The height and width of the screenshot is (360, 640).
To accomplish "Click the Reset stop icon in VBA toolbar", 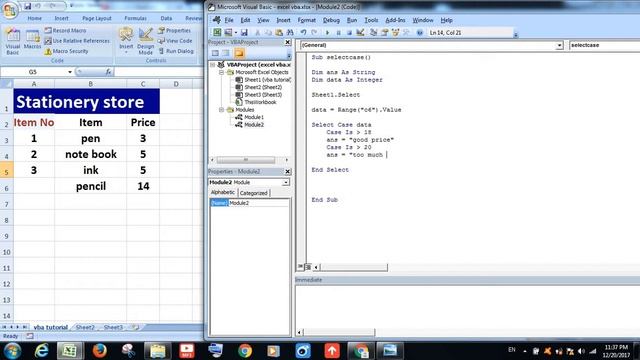I will 349,32.
